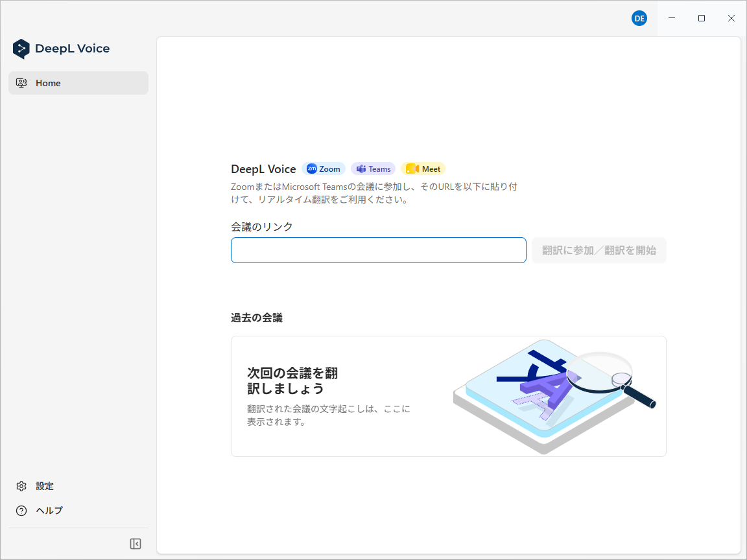Screen dimensions: 747x560
Task: Open the Home sidebar item
Action: tap(78, 83)
